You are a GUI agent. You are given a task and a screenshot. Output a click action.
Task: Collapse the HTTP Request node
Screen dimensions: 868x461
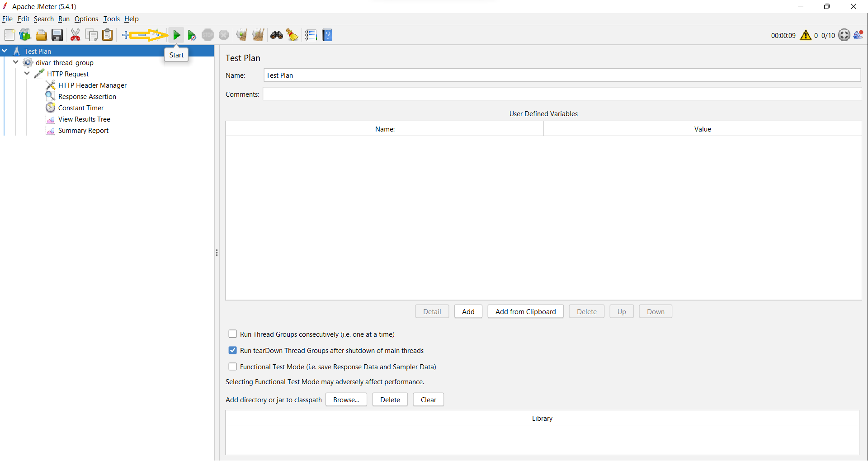[x=27, y=74]
